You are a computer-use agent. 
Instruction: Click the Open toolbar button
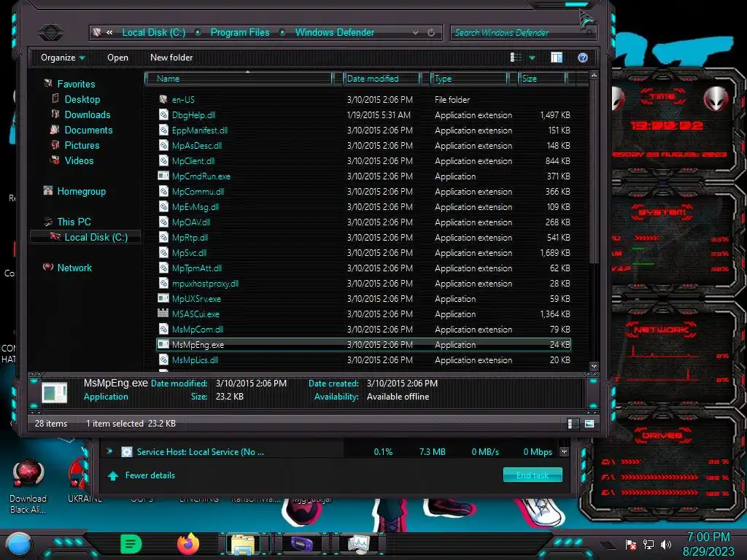117,58
